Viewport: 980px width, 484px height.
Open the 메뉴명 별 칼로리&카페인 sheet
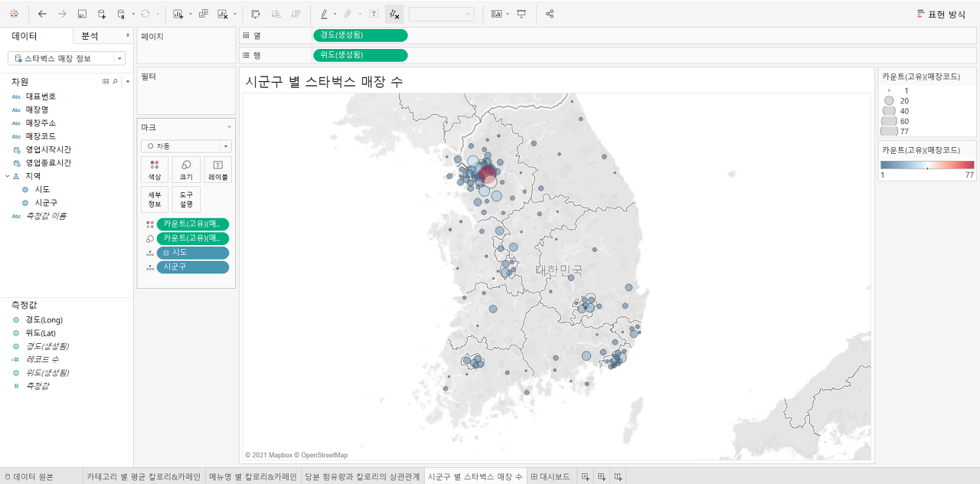pyautogui.click(x=253, y=476)
